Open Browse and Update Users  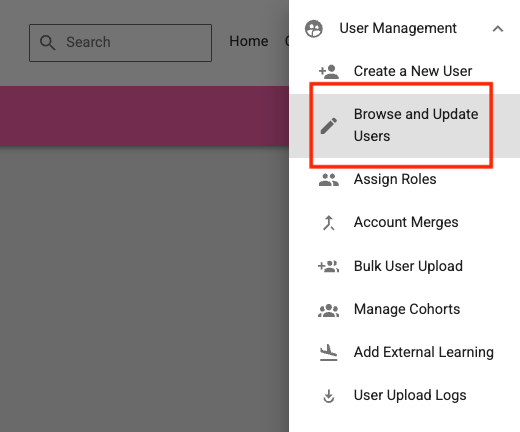tap(416, 125)
